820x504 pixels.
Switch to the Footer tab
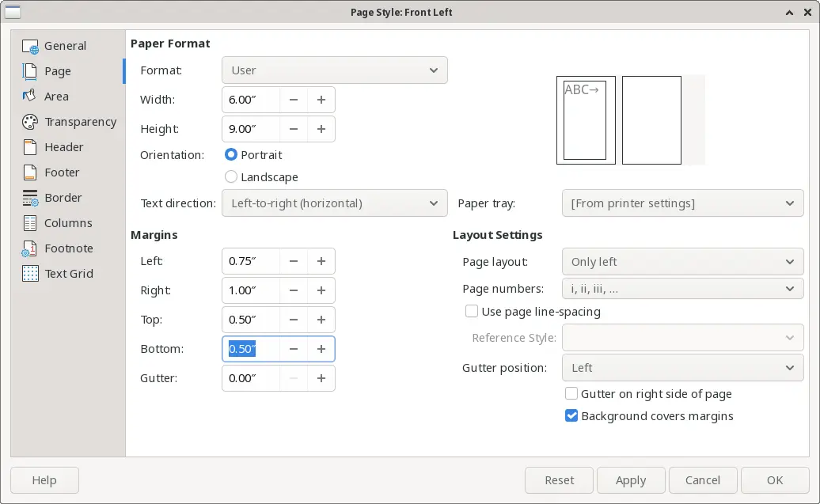pos(68,172)
